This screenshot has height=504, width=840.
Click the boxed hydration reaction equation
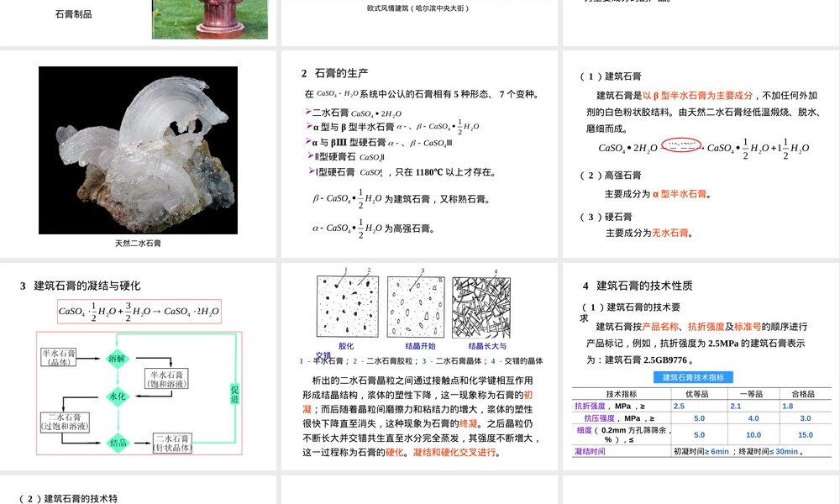tap(139, 311)
